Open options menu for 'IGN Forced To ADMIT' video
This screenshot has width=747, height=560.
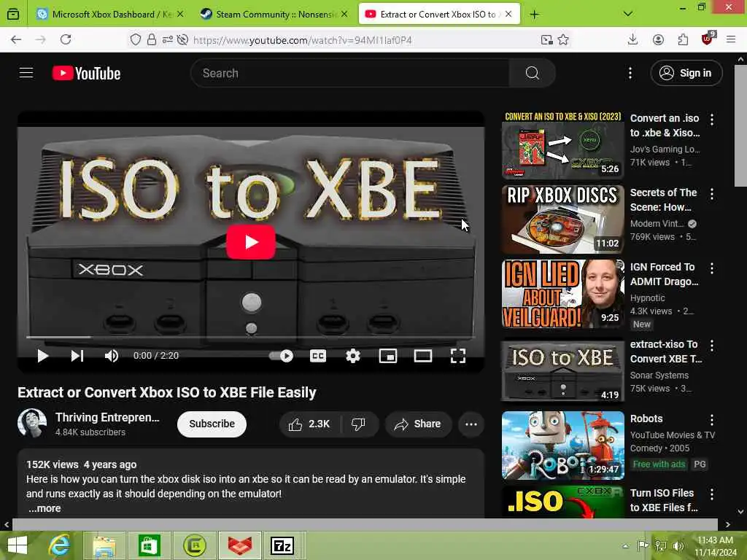pyautogui.click(x=712, y=268)
